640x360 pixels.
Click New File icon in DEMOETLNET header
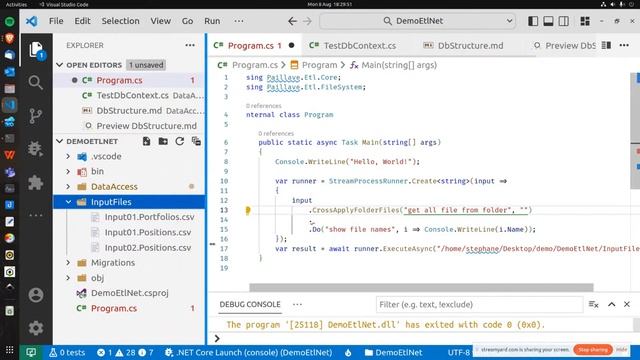point(147,141)
